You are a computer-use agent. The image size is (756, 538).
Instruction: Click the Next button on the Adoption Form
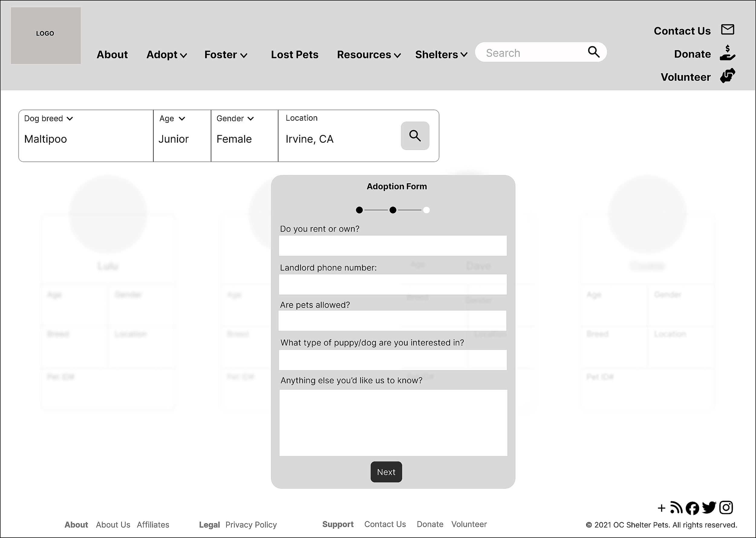(386, 472)
